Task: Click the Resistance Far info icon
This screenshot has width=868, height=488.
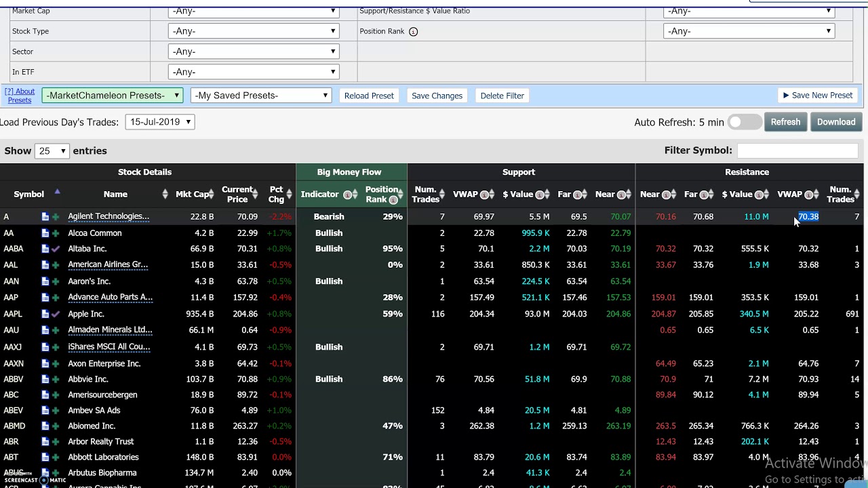Action: click(x=705, y=195)
